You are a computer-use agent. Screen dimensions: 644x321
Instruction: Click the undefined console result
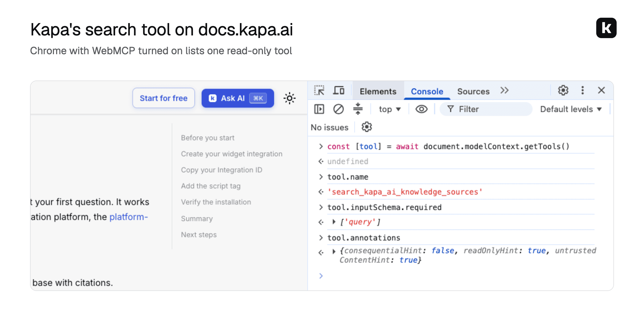click(x=348, y=161)
